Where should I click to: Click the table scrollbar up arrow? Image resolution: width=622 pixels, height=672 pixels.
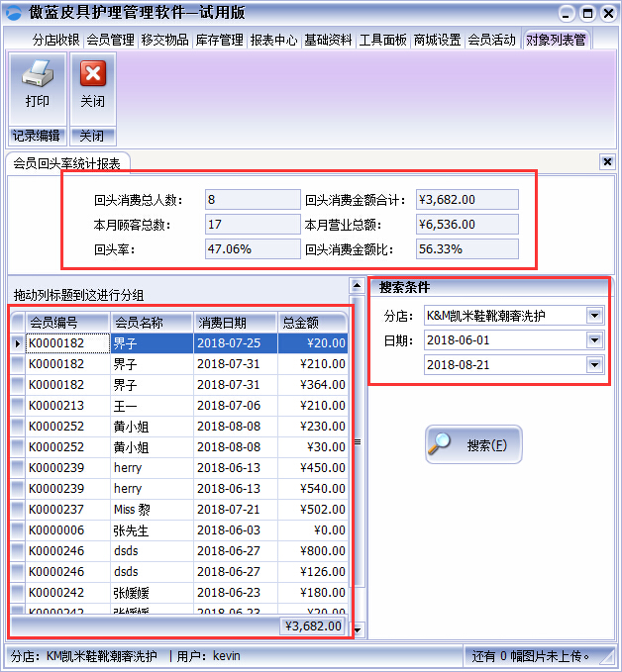(x=358, y=286)
